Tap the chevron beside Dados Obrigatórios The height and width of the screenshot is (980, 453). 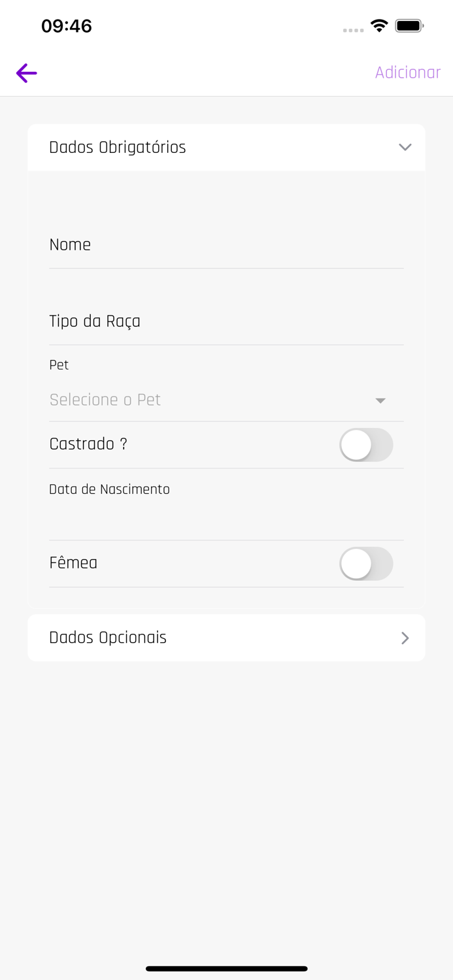coord(404,148)
